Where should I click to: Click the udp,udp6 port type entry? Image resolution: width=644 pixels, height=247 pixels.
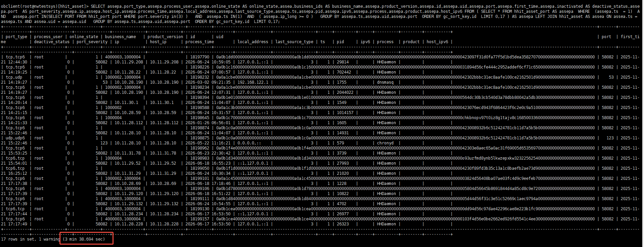click(x=15, y=138)
